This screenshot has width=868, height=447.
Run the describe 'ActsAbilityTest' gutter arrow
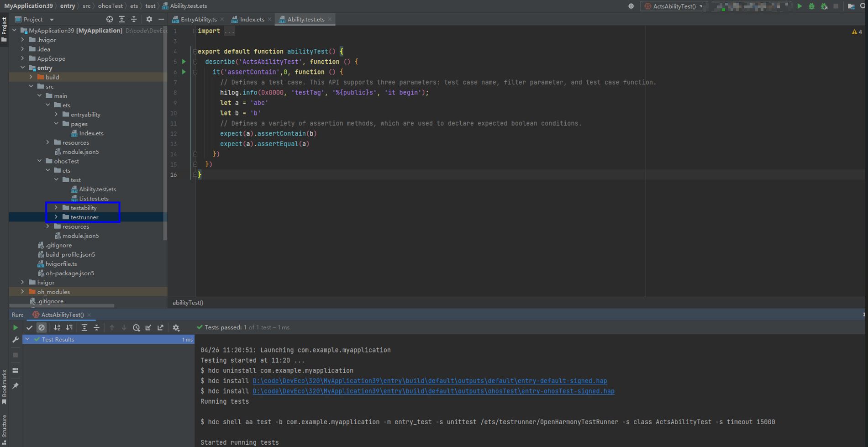pyautogui.click(x=184, y=62)
